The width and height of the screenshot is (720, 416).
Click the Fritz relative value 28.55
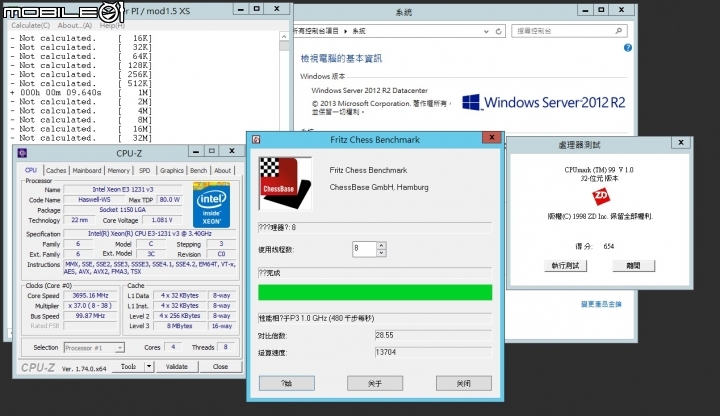tap(433, 335)
